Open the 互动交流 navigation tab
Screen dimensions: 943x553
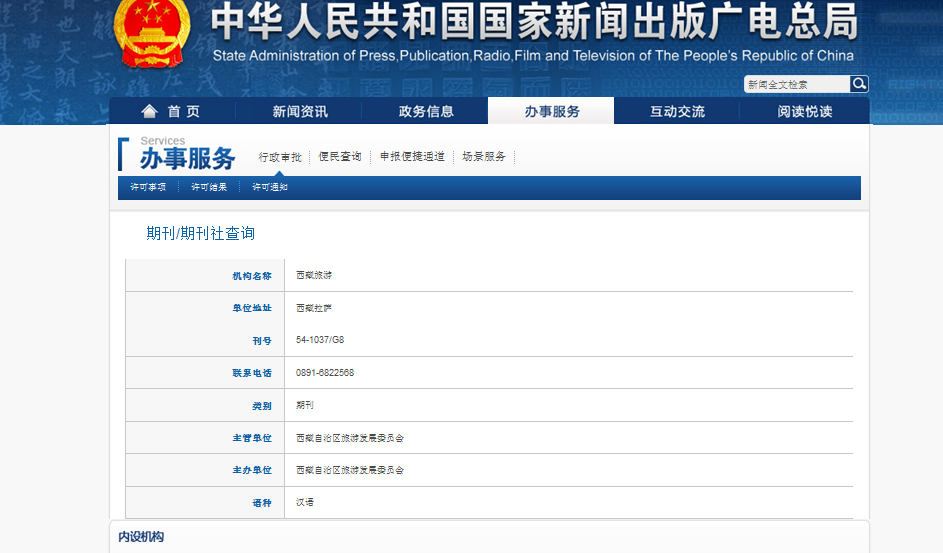(677, 111)
